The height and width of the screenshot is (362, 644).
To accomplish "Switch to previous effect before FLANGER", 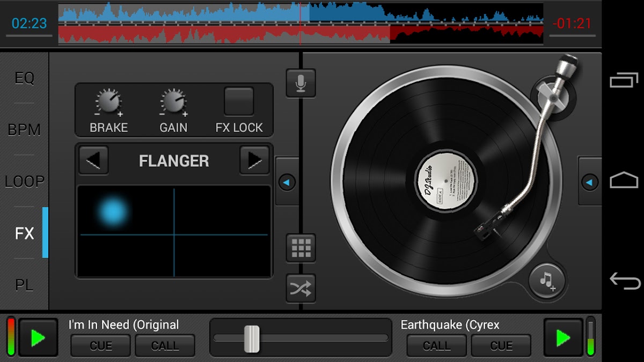I will (93, 160).
